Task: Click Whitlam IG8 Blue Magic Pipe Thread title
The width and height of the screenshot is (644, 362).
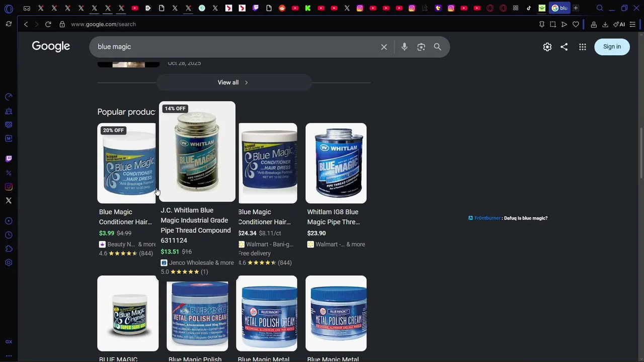Action: click(333, 217)
